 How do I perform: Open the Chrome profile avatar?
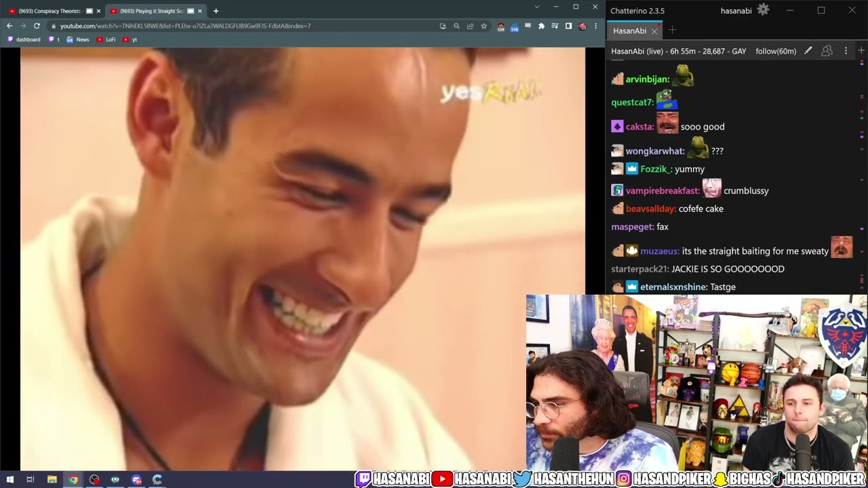[x=583, y=26]
